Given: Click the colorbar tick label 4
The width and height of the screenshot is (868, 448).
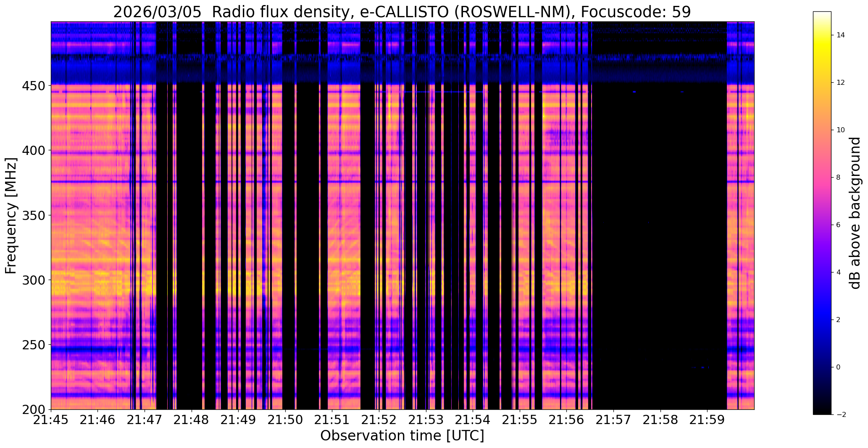Looking at the screenshot, I should [838, 272].
